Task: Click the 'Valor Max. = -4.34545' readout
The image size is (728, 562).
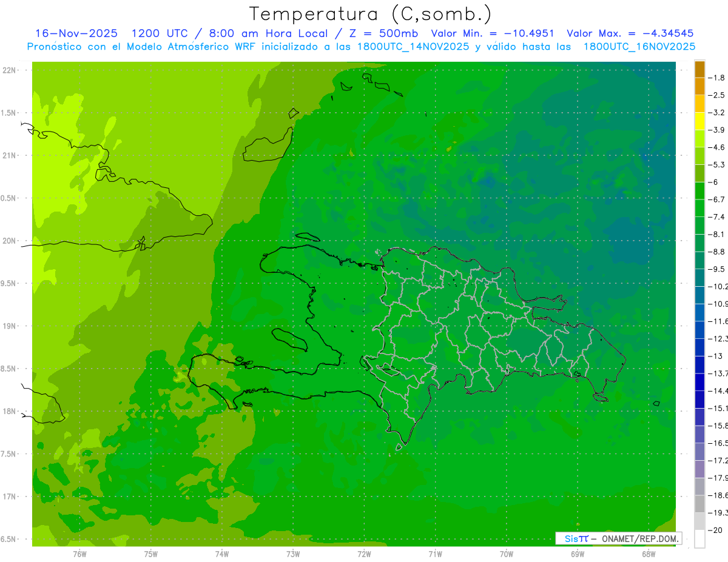Action: (630, 33)
